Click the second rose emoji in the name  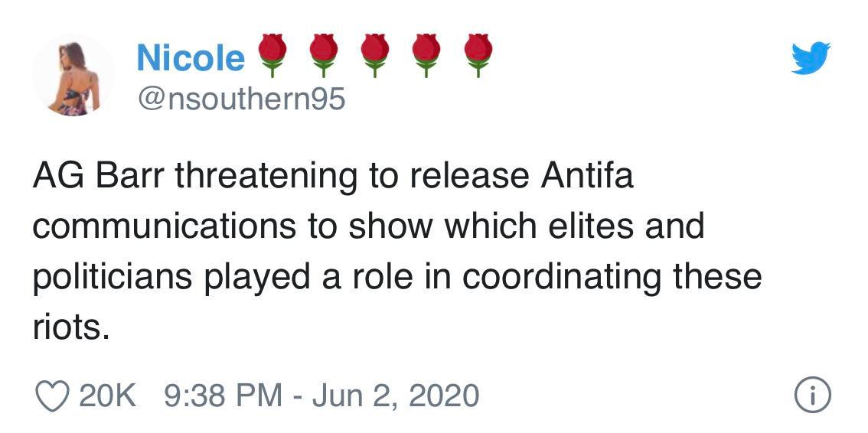[323, 55]
